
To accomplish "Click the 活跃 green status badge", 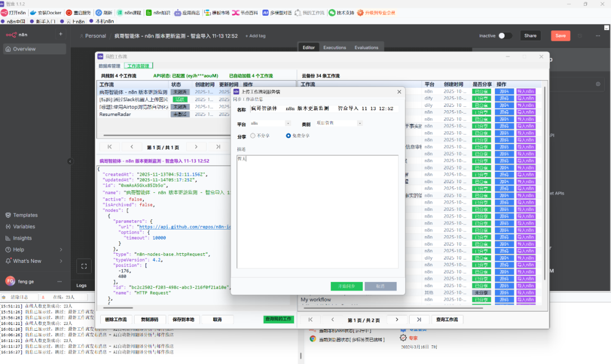I will click(x=180, y=99).
